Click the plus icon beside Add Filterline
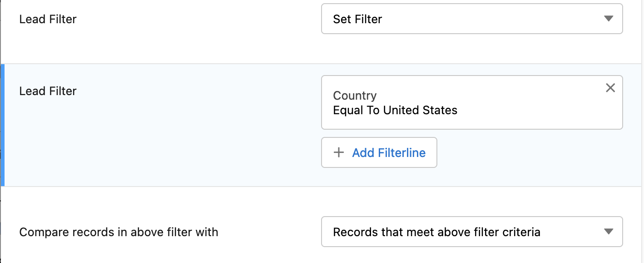644x263 pixels. 338,152
